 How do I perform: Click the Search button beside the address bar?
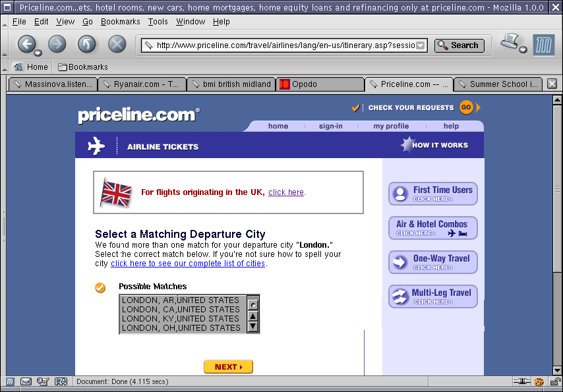pos(459,45)
